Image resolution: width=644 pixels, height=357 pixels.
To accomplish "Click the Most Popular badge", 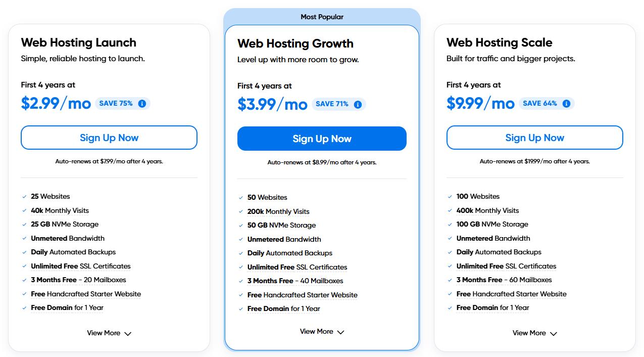I will click(322, 17).
